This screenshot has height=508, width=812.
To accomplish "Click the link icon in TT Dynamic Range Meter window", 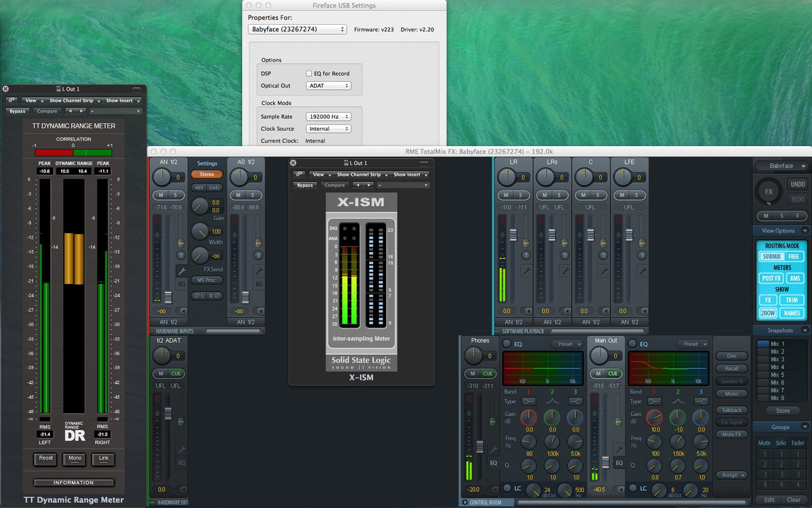I will [x=11, y=100].
